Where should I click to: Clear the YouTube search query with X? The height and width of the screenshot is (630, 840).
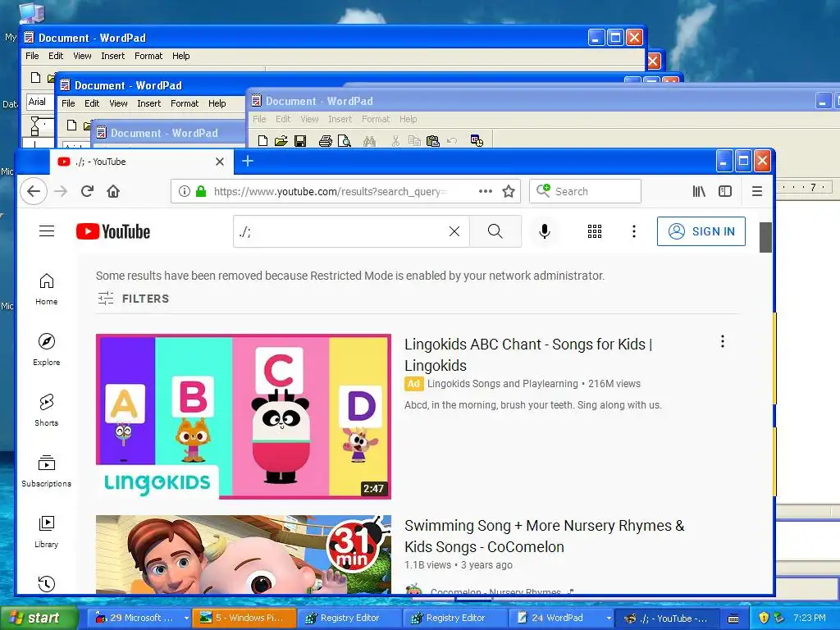coord(454,231)
